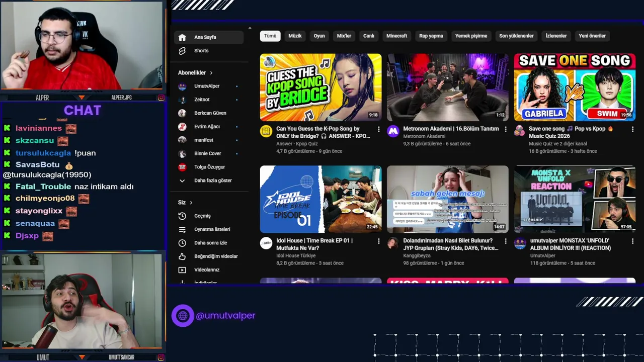Open options menu for Idol House video
This screenshot has height=362, width=644.
click(378, 241)
